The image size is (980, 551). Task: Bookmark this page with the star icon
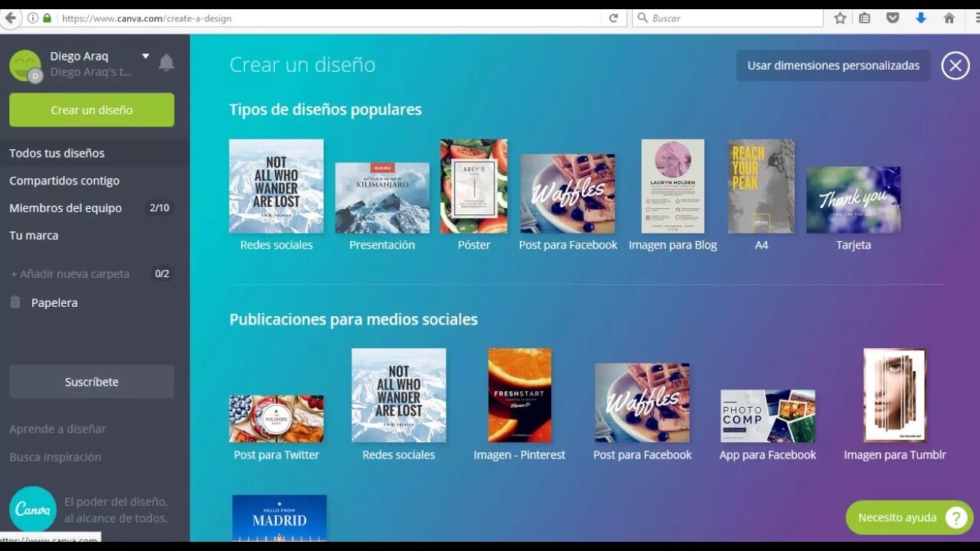[840, 18]
